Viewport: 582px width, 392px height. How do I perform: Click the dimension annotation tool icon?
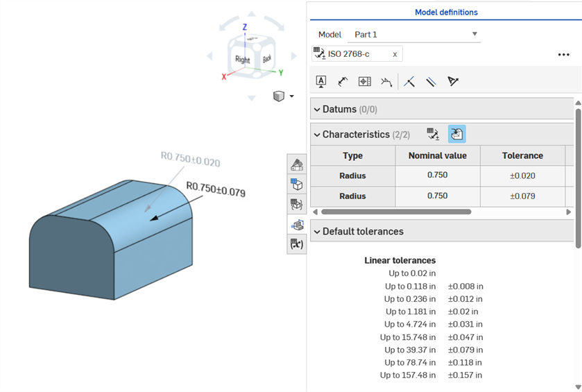pyautogui.click(x=343, y=82)
